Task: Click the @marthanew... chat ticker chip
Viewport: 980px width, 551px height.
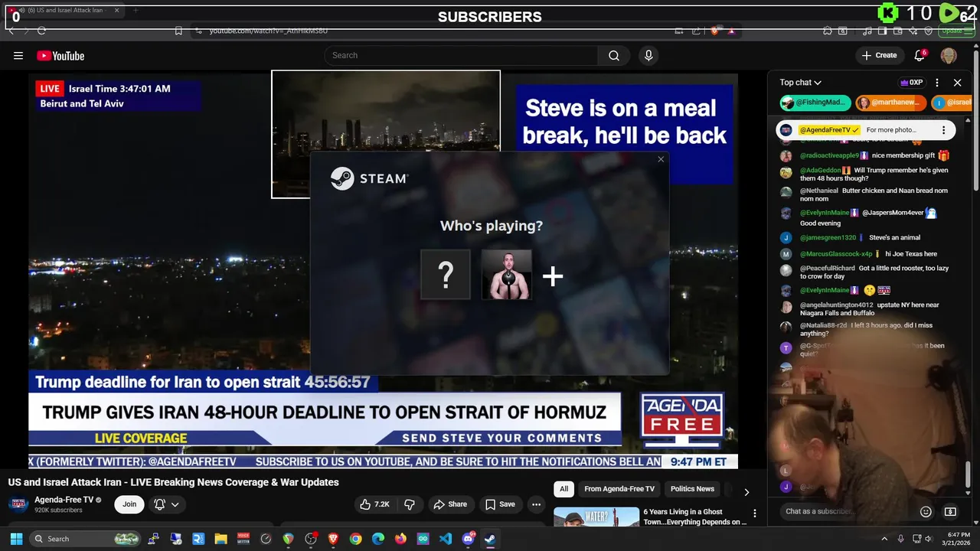Action: tap(891, 103)
